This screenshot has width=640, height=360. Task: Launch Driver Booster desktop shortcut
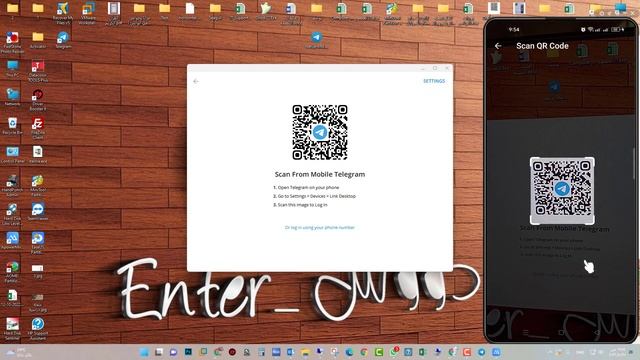point(38,100)
